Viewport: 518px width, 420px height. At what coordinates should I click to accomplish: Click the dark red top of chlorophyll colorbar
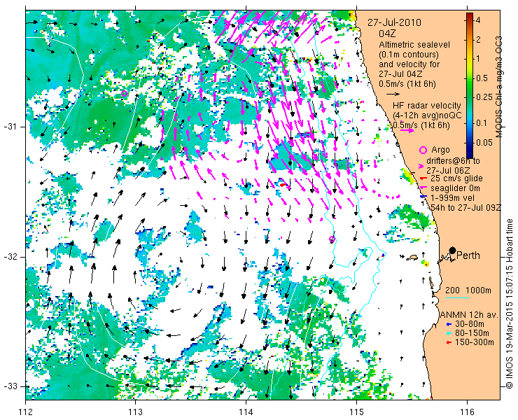[470, 15]
